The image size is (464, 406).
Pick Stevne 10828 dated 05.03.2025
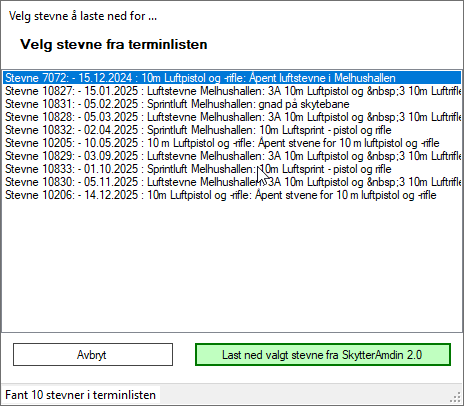click(x=232, y=117)
